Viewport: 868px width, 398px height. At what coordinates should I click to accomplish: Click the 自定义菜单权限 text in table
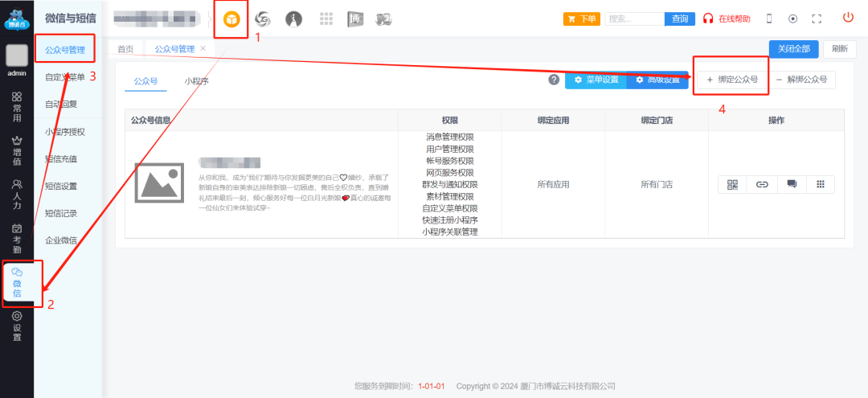coord(450,208)
